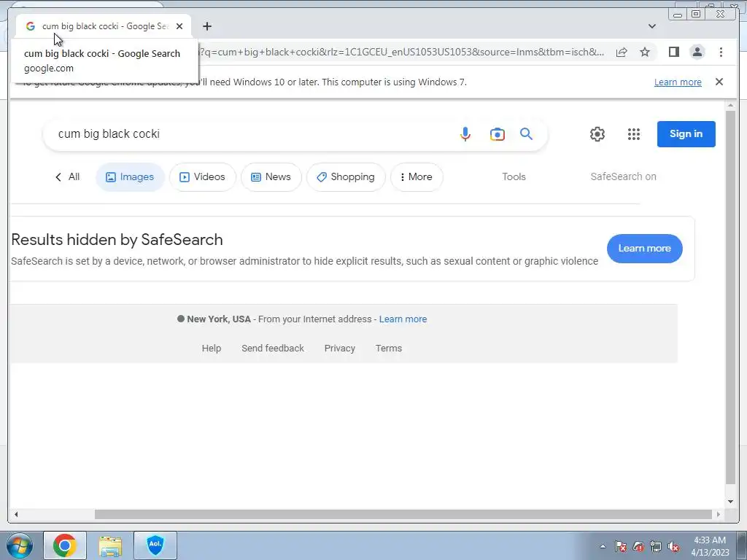Click the scroll up arrow
The image size is (747, 560).
point(729,105)
